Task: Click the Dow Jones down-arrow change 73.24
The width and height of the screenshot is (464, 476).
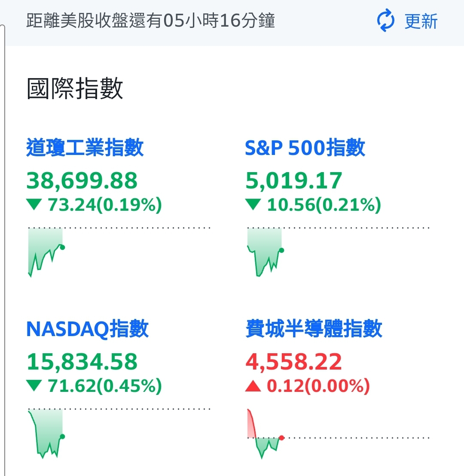Action: click(x=94, y=205)
